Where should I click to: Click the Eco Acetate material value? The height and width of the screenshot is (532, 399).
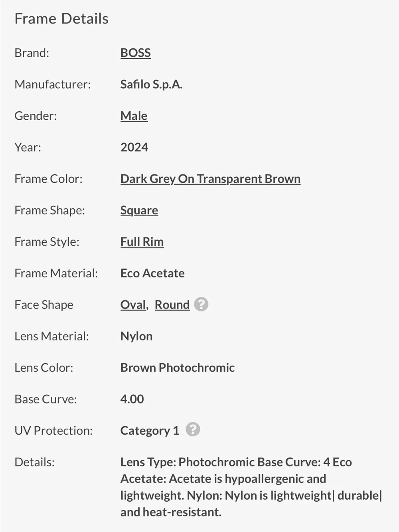click(152, 273)
